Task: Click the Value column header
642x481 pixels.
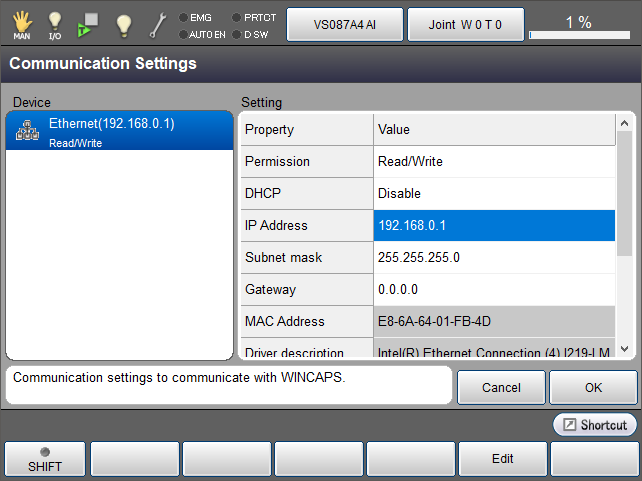Action: [494, 129]
